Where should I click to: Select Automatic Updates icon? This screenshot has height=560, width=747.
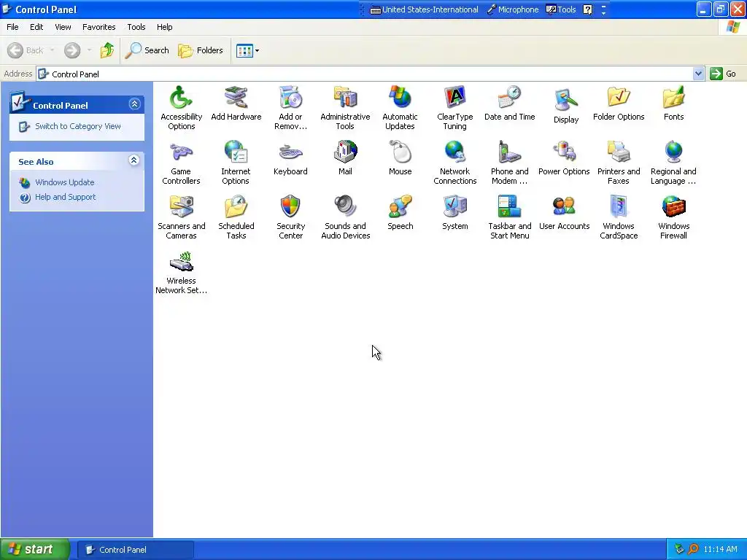tap(400, 98)
